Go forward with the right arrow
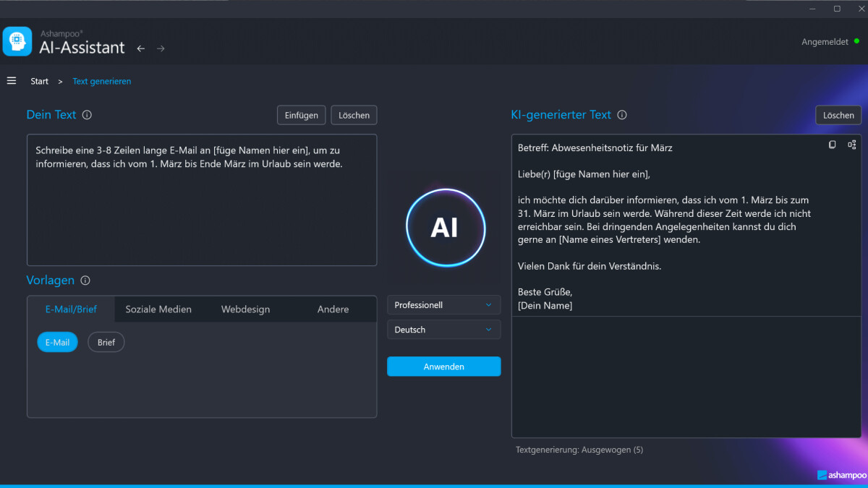The image size is (868, 488). 161,48
